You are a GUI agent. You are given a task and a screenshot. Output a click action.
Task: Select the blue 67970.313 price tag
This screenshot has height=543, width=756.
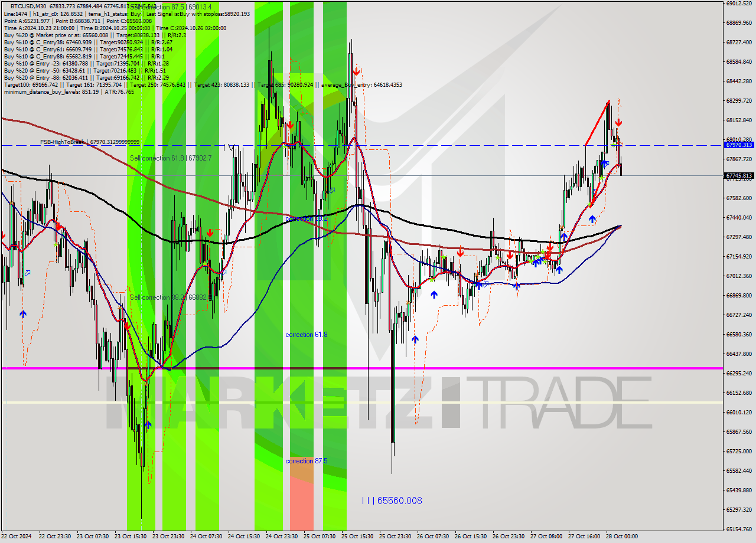[x=739, y=145]
